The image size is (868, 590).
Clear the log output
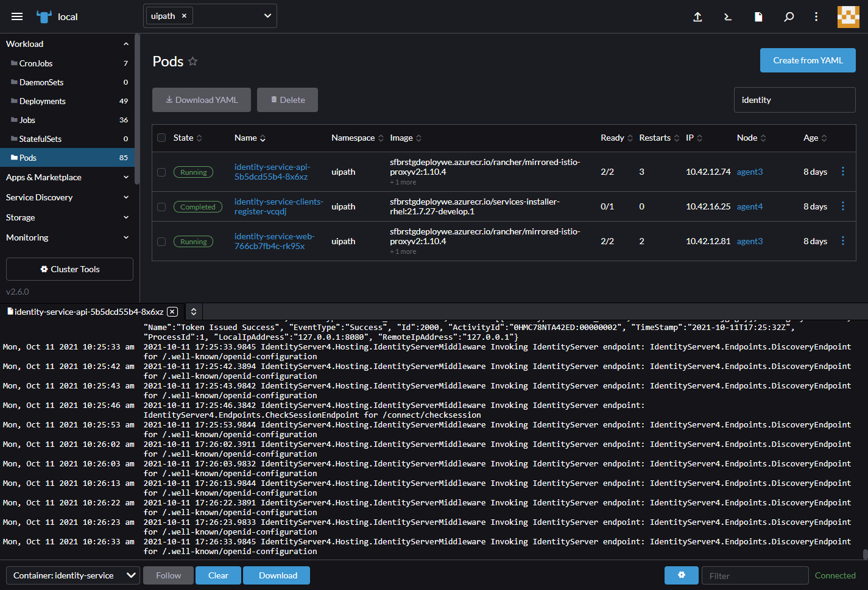pyautogui.click(x=218, y=575)
